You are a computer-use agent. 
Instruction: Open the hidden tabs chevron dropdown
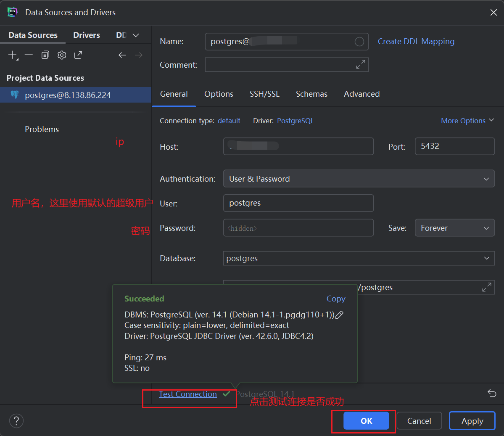[136, 35]
